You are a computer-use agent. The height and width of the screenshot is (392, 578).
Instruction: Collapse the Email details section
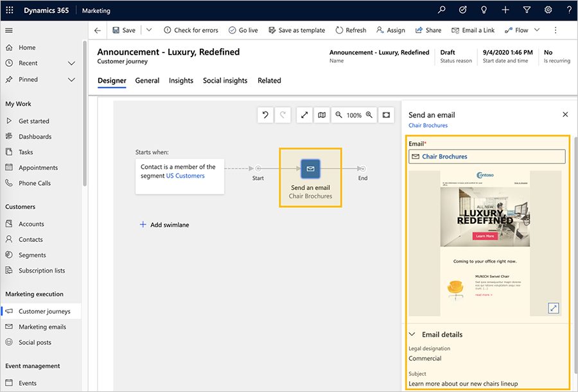coord(412,334)
